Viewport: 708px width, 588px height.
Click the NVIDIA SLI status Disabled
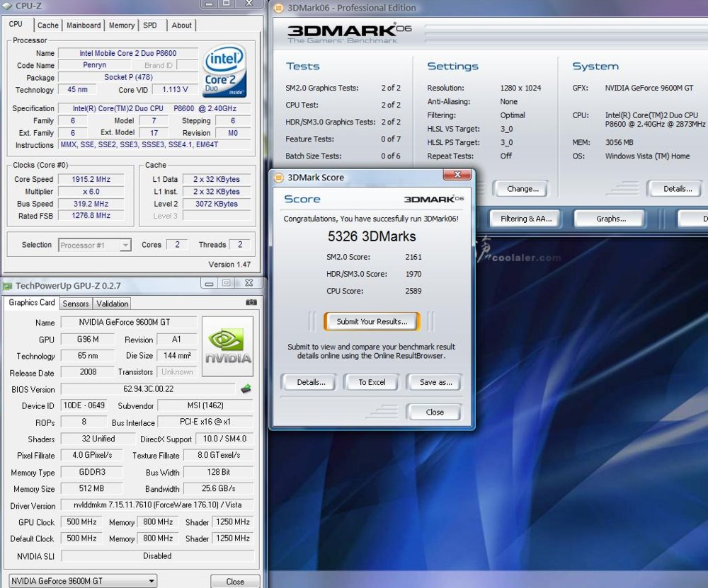(157, 556)
